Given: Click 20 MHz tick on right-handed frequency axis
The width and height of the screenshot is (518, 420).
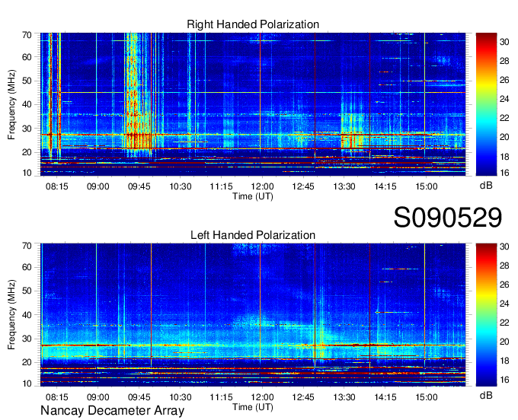Looking at the screenshot, I should click(x=27, y=152).
